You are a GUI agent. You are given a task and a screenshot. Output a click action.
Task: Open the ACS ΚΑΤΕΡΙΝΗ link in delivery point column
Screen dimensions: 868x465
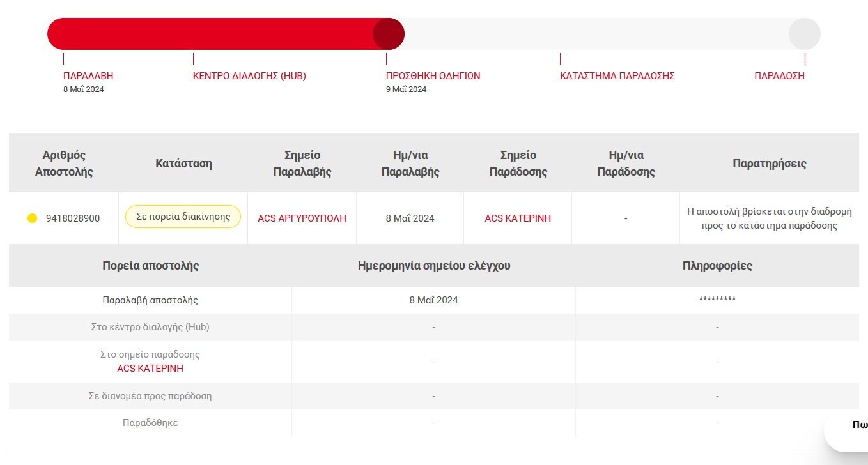tap(518, 218)
